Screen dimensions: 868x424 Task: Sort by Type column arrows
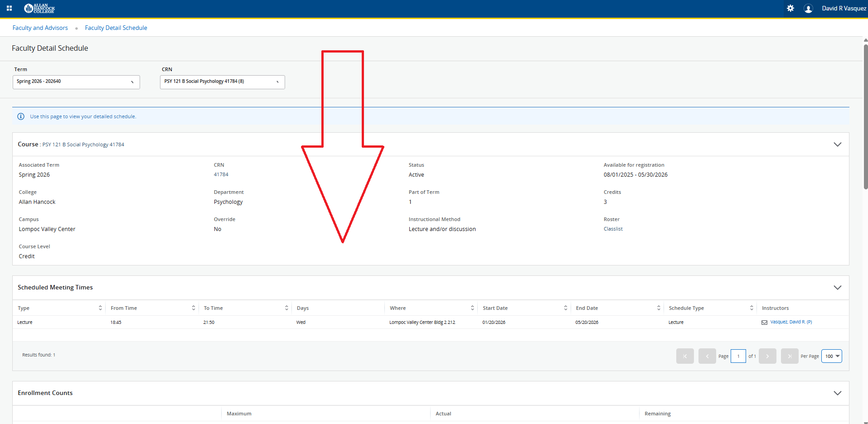[100, 308]
